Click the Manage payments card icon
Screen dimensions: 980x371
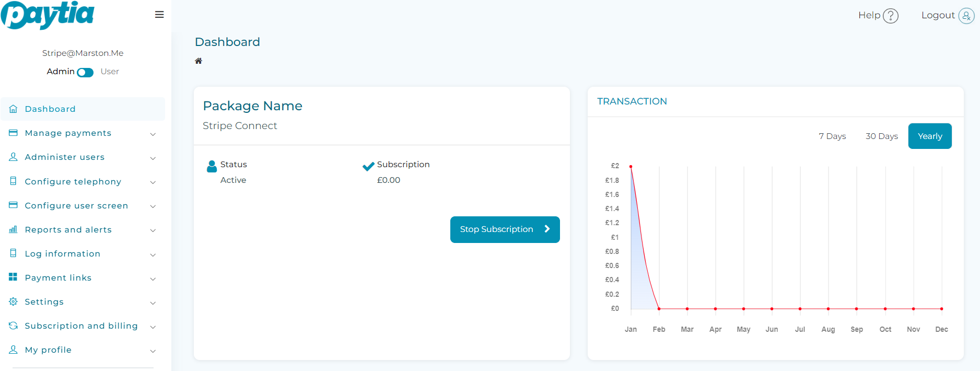(13, 133)
